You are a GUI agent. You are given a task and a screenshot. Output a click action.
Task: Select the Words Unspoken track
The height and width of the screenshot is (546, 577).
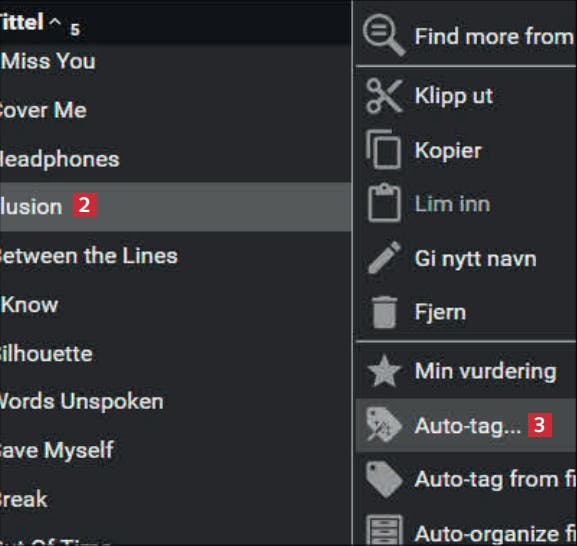[x=176, y=401]
